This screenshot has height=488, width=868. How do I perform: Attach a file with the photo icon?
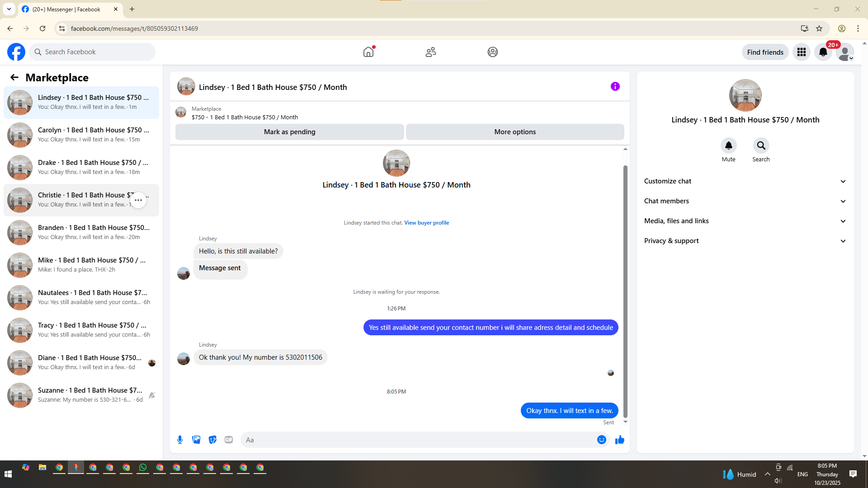196,440
